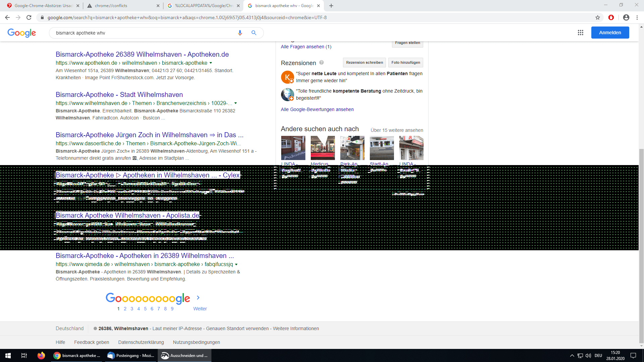This screenshot has height=362, width=644.
Task: Open the Chrome profile avatar icon
Action: [626, 17]
